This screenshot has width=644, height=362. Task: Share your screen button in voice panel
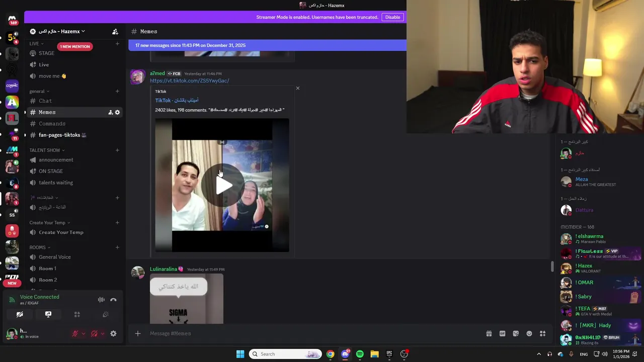tap(48, 314)
